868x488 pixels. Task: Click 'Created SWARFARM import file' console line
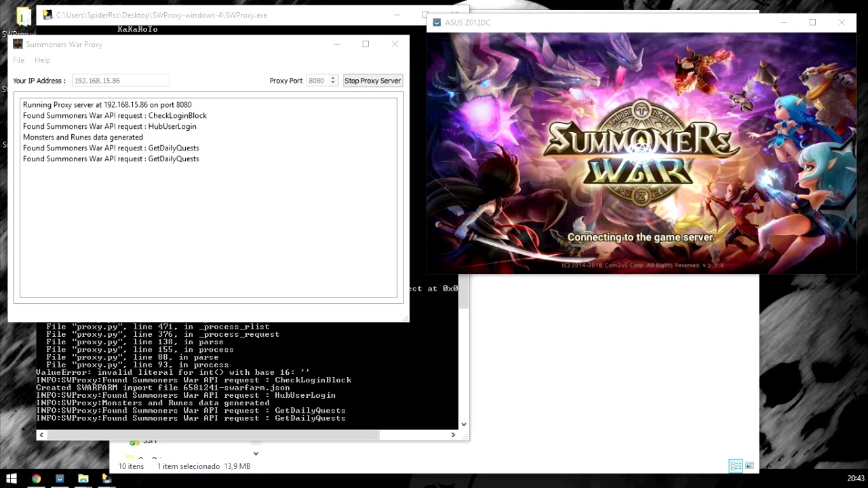pos(163,388)
